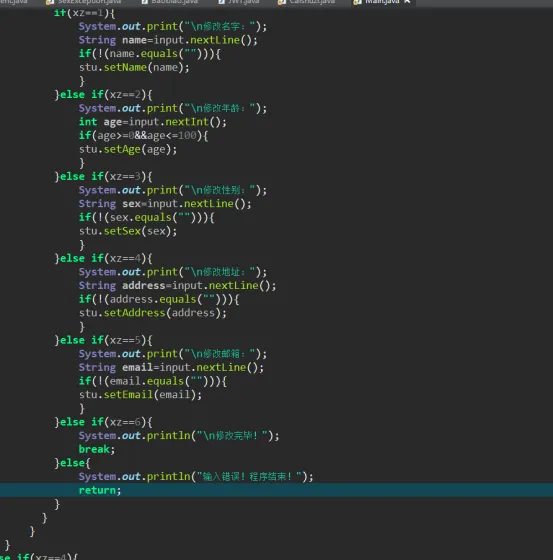Screen dimensions: 553x560
Task: Click the "if(!(name.equals(""))){" line
Action: [150, 54]
